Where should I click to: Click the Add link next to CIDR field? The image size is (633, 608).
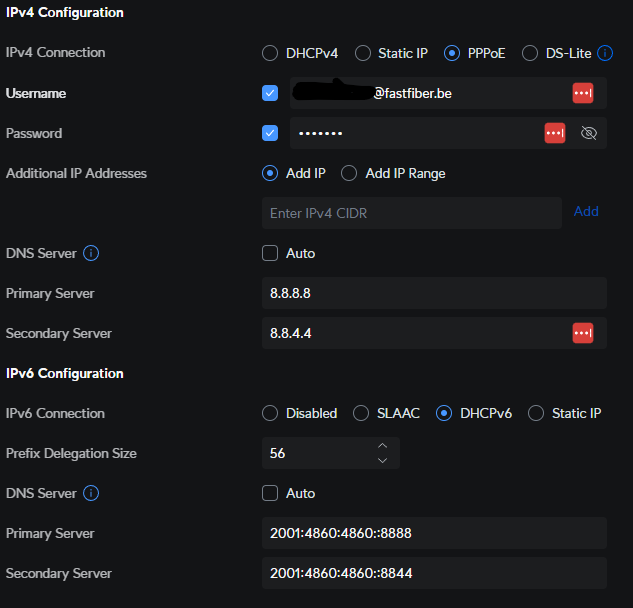[x=586, y=212]
